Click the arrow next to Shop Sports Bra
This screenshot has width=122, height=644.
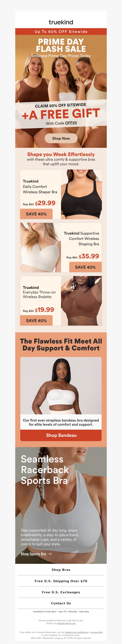[x=50, y=554]
